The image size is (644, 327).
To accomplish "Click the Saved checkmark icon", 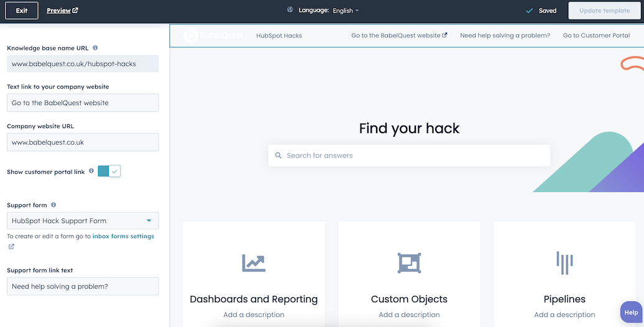I will (530, 11).
